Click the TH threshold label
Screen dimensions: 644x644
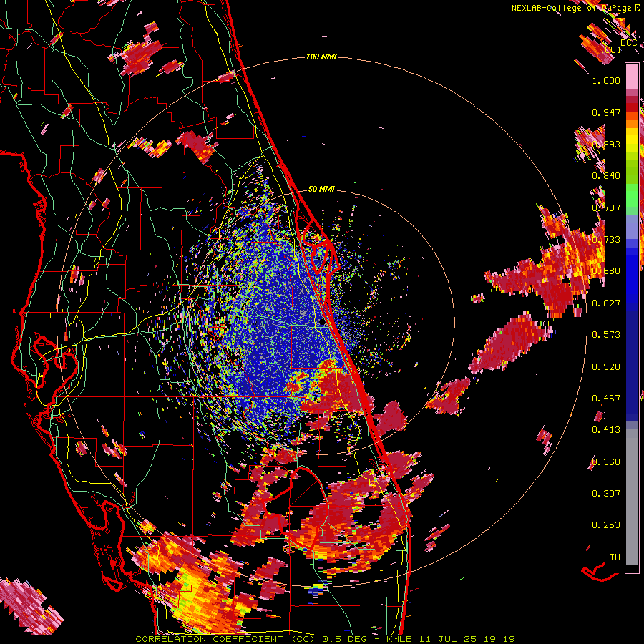click(615, 557)
